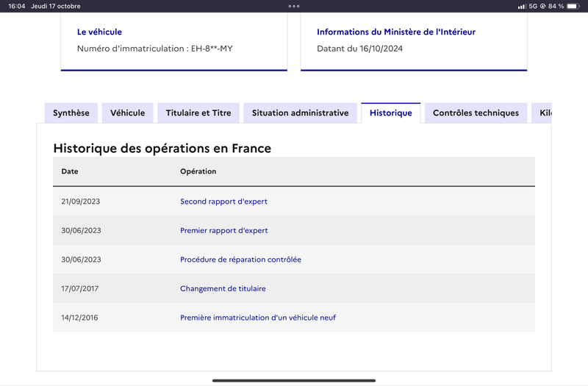Click the Second rapport d'expert link

pyautogui.click(x=224, y=201)
